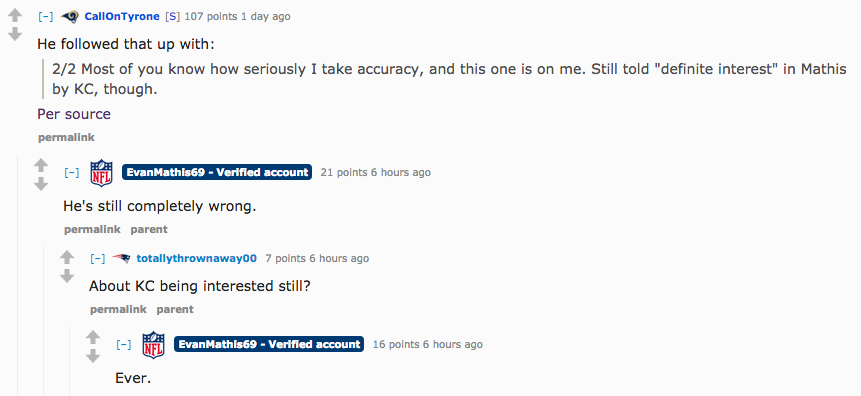The image size is (861, 396).
Task: Downvote CallOnTyrone's comment
Action: [15, 34]
